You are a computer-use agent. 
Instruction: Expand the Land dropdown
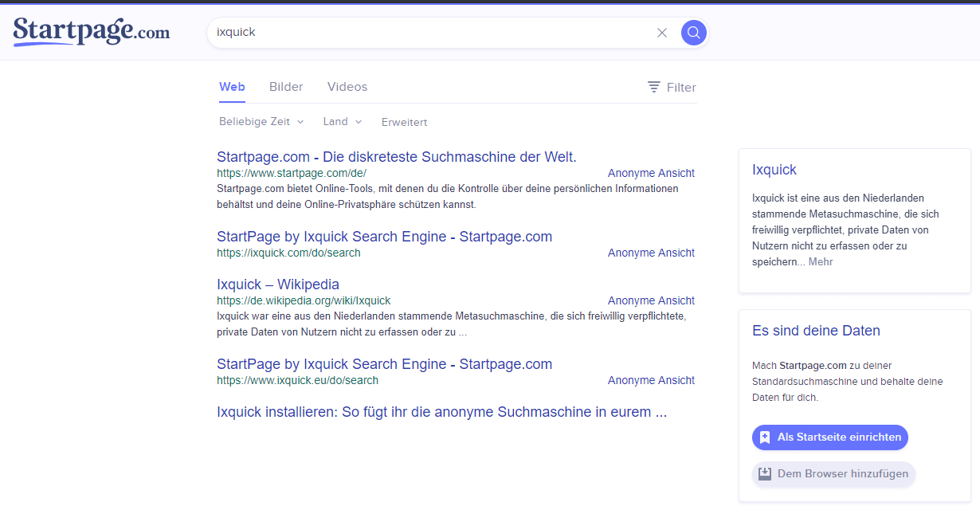point(343,122)
